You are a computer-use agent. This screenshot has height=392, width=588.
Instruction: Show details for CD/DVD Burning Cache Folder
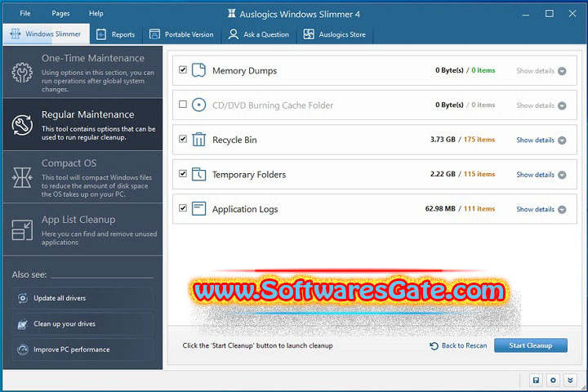535,105
